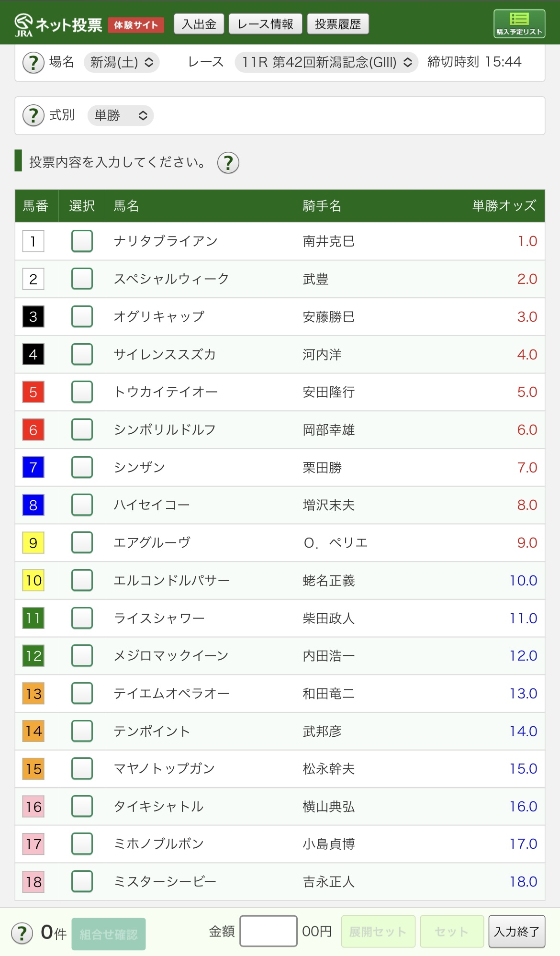Open help for 投票内容を入力してください
This screenshot has width=560, height=956.
click(228, 163)
